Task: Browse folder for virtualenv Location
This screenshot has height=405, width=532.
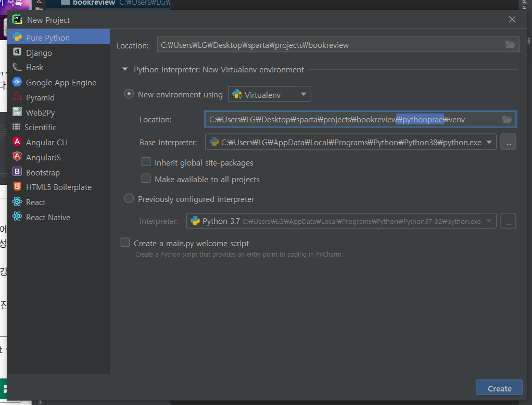Action: (507, 119)
